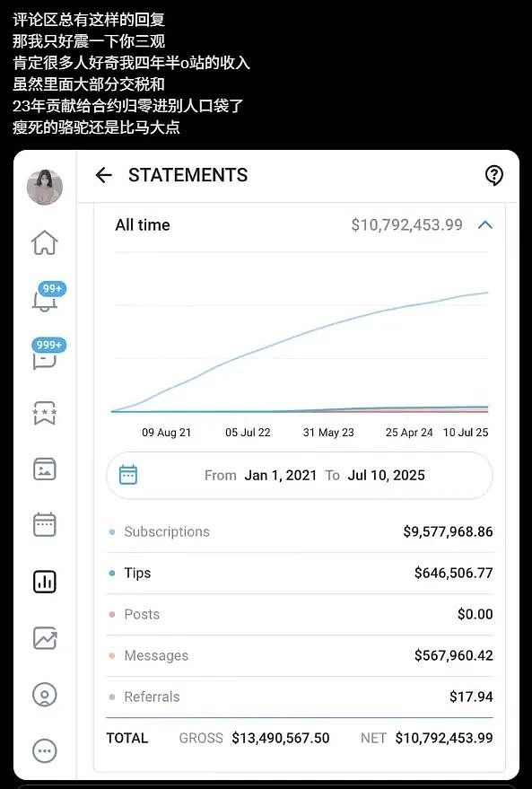The width and height of the screenshot is (532, 789).
Task: Select the statements bar chart icon
Action: coord(45,582)
